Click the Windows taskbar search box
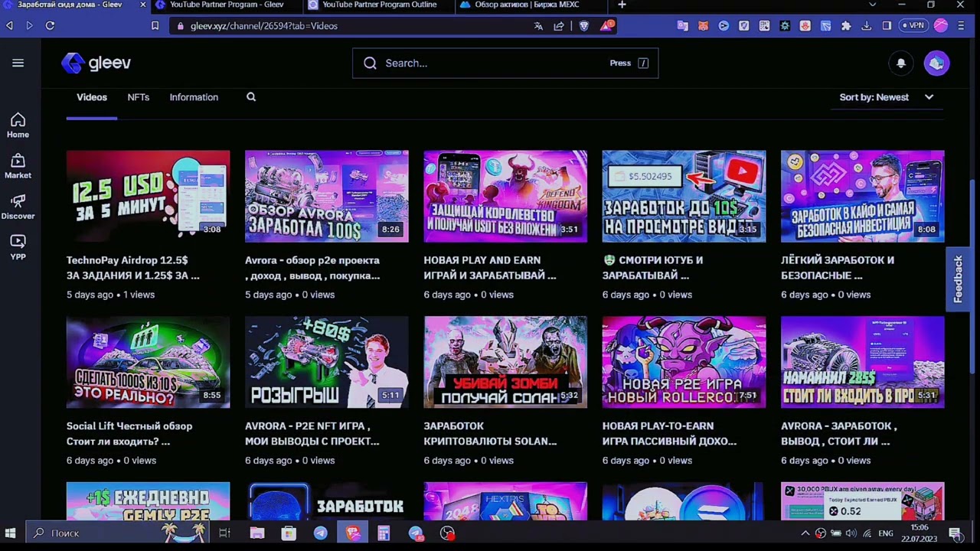The height and width of the screenshot is (551, 980). click(116, 533)
